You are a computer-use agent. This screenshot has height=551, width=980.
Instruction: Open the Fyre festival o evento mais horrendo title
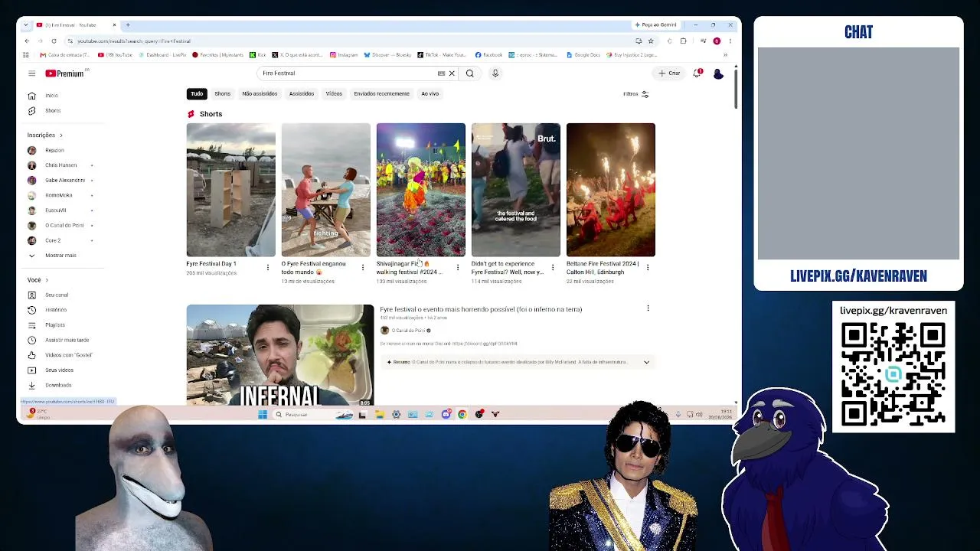pyautogui.click(x=481, y=309)
